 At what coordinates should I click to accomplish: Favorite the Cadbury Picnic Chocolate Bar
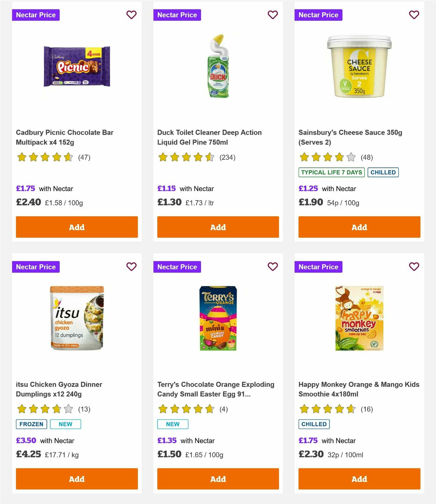tap(132, 15)
